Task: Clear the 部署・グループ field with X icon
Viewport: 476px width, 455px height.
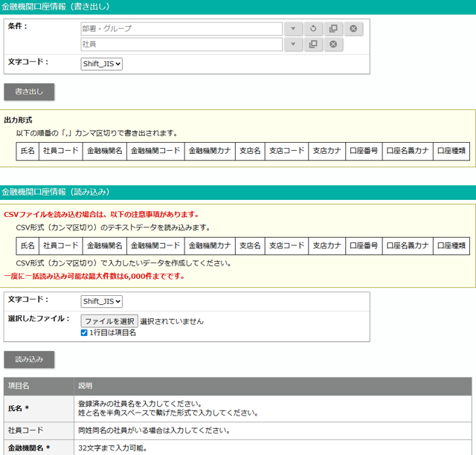Action: pos(353,29)
